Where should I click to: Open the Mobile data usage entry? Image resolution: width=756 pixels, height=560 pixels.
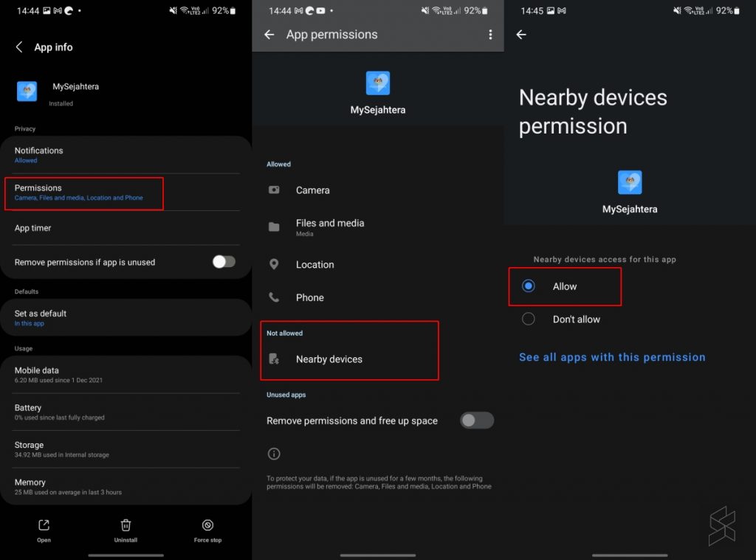coord(126,375)
